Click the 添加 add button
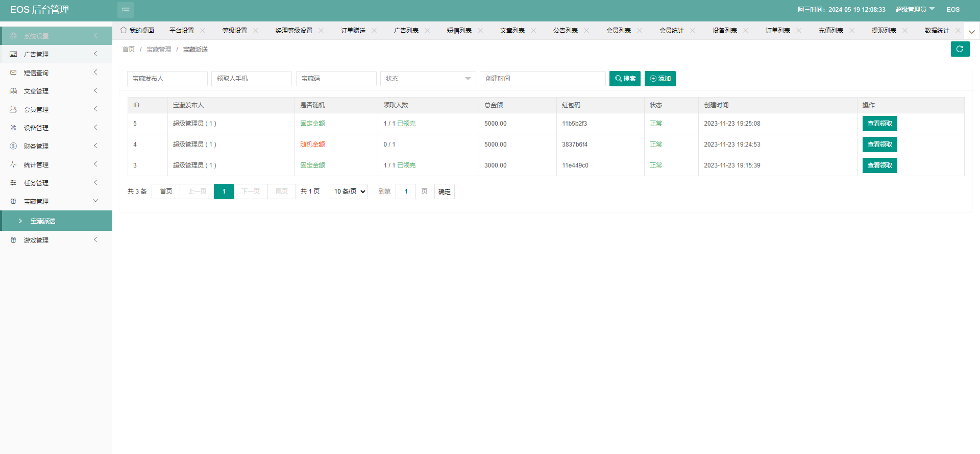This screenshot has height=454, width=980. click(x=660, y=79)
